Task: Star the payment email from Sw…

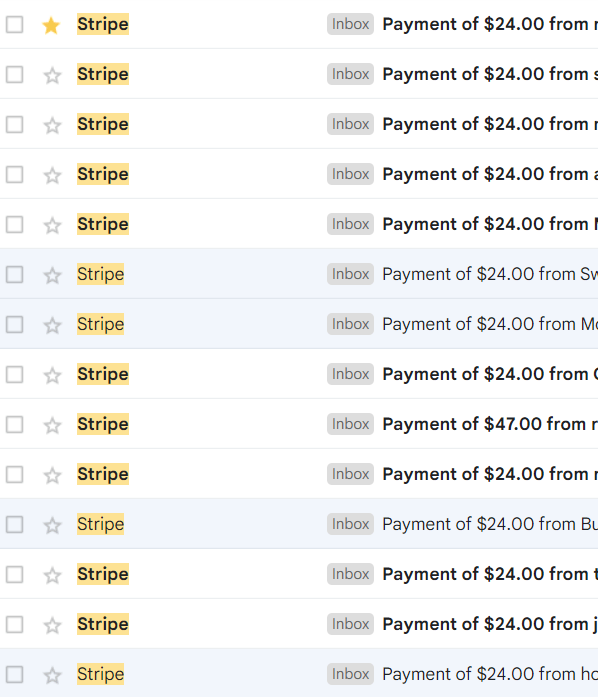Action: tap(52, 275)
